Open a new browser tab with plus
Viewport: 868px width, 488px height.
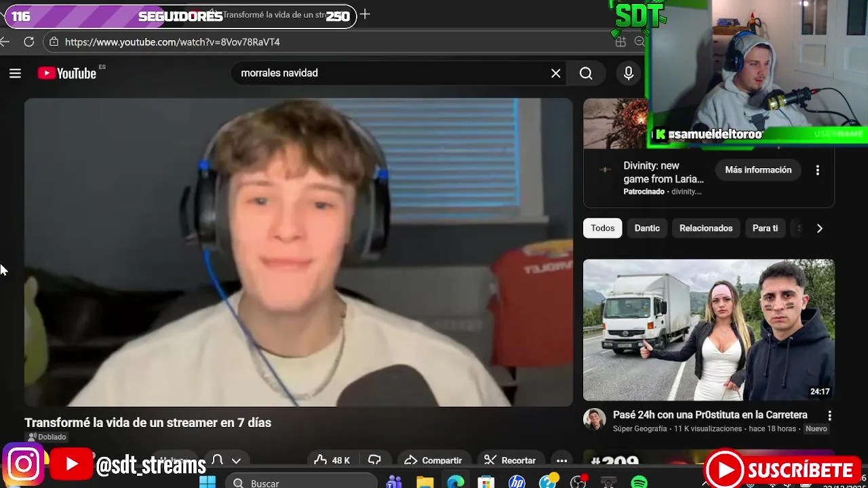[365, 14]
